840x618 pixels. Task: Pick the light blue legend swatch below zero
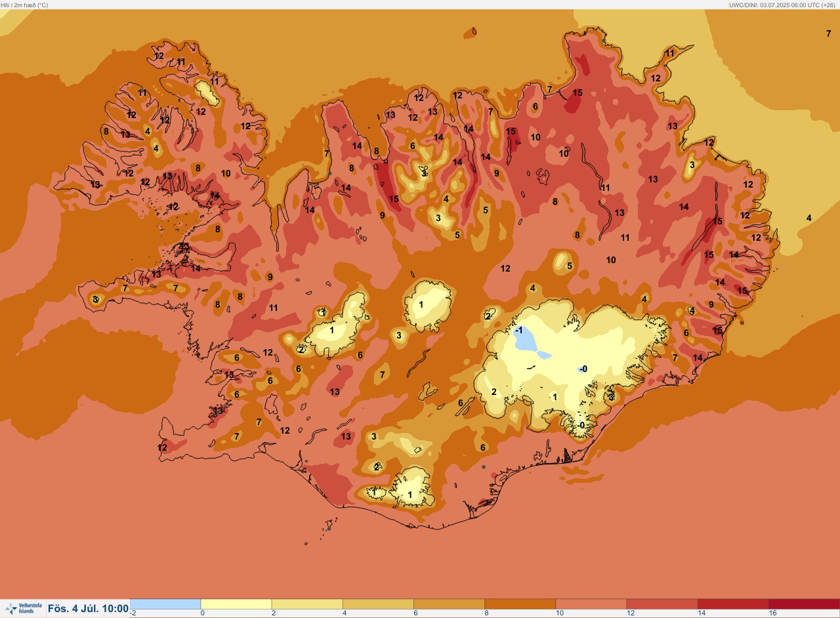coord(165,604)
